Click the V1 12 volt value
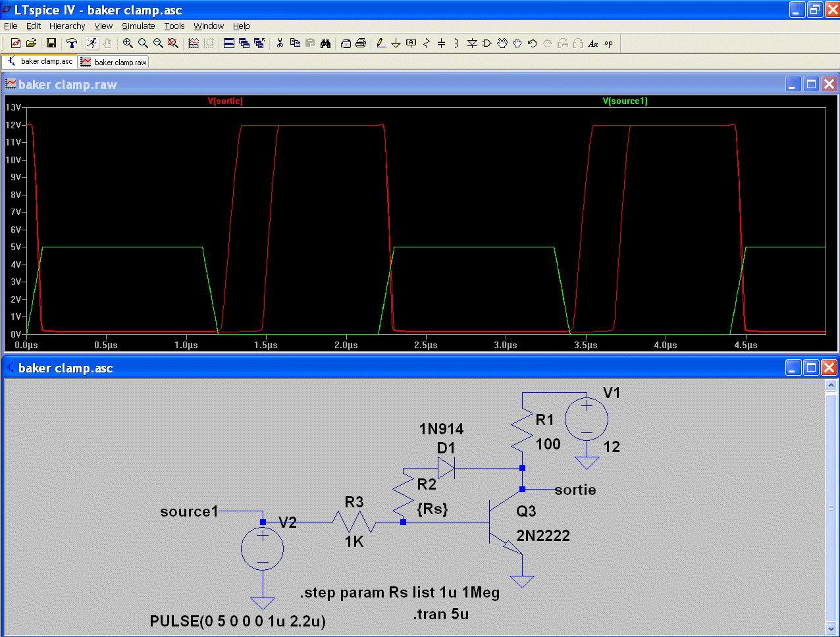 point(612,447)
